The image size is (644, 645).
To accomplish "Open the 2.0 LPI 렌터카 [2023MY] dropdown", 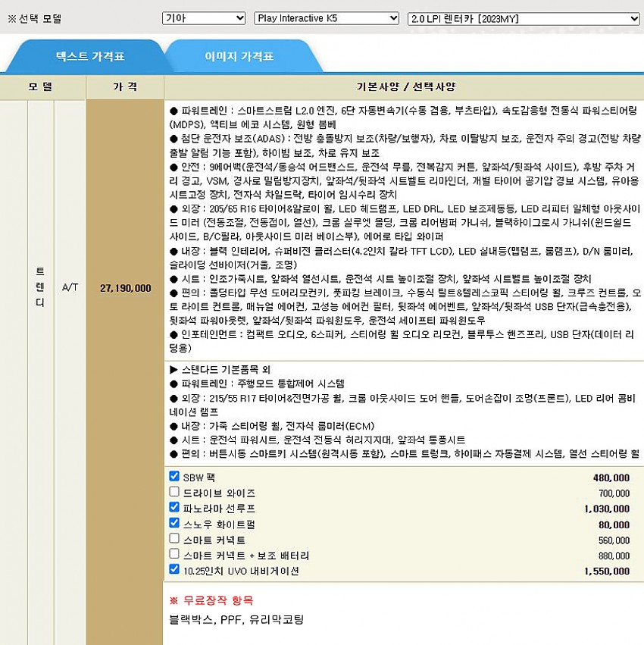I will pos(524,18).
